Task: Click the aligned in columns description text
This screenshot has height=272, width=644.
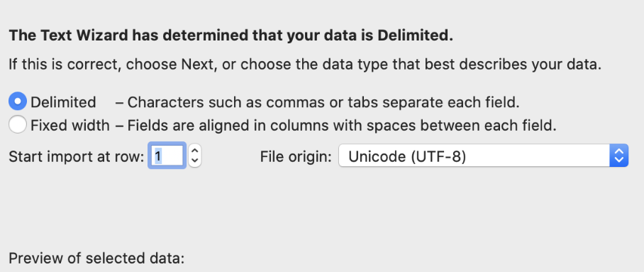Action: (x=336, y=125)
